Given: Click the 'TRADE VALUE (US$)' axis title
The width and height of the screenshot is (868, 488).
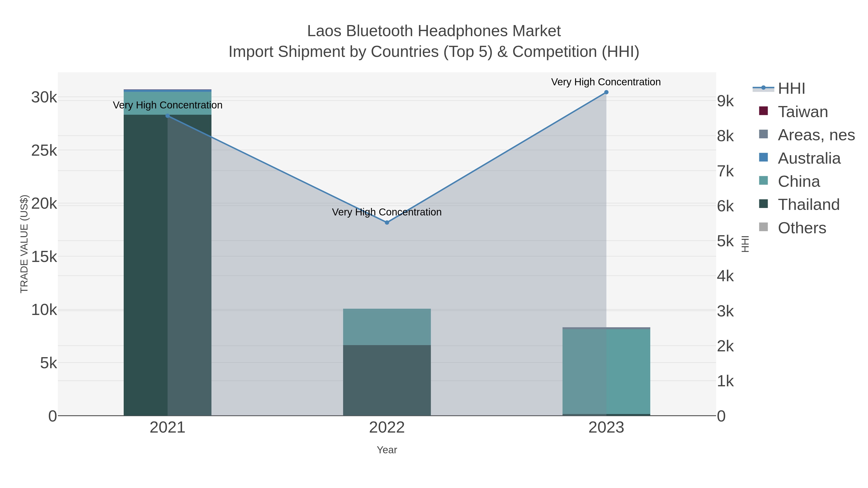Looking at the screenshot, I should click(x=24, y=244).
